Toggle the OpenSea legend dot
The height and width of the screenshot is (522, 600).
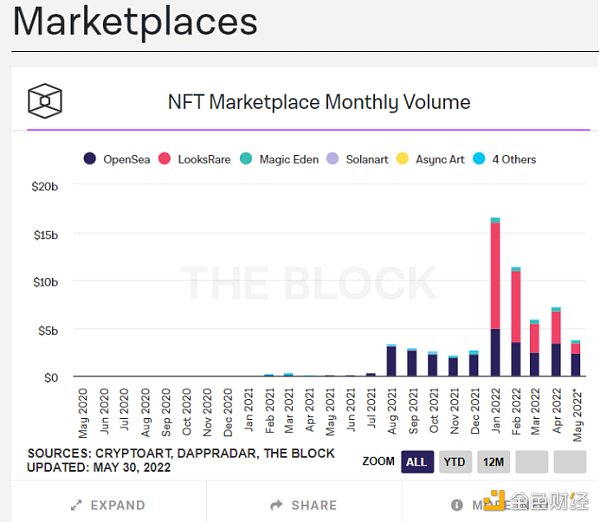point(89,159)
